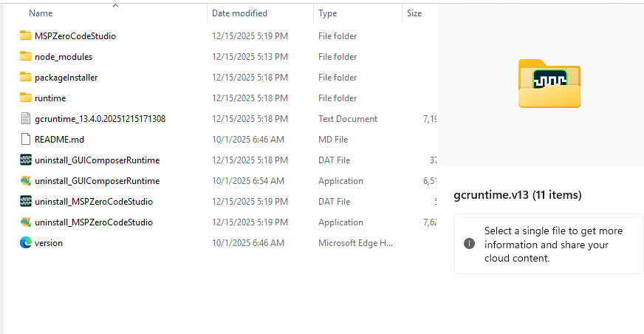
Task: Click the README.md file icon
Action: coord(26,139)
